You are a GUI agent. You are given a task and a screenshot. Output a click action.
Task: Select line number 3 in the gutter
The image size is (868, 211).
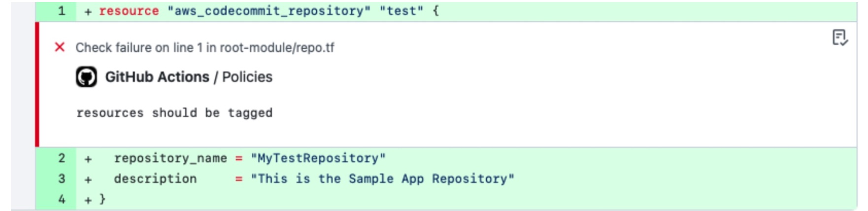click(62, 179)
